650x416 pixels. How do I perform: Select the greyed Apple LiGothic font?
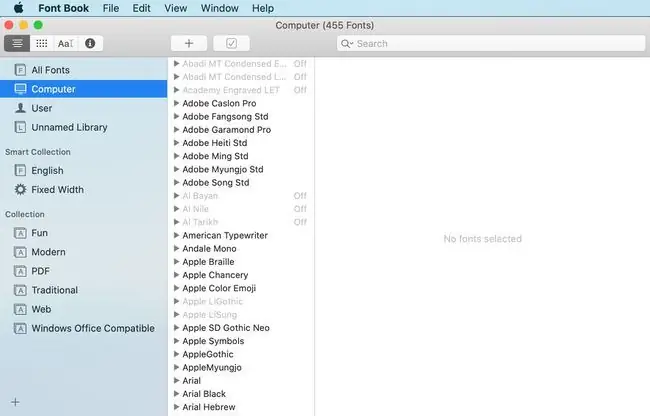point(241,301)
